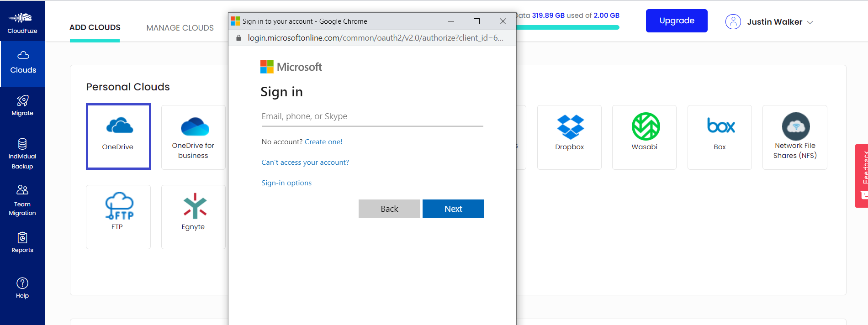Maximize the Sign in popup window
This screenshot has height=325, width=868.
pyautogui.click(x=476, y=21)
